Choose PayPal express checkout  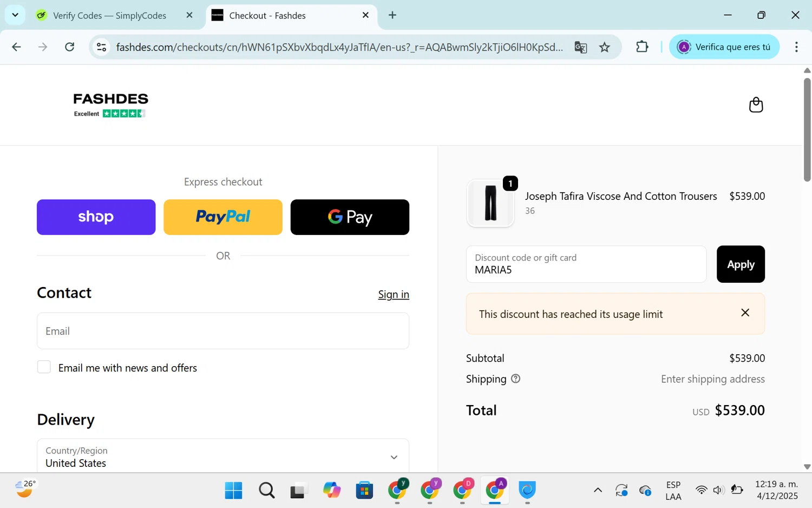tap(223, 217)
